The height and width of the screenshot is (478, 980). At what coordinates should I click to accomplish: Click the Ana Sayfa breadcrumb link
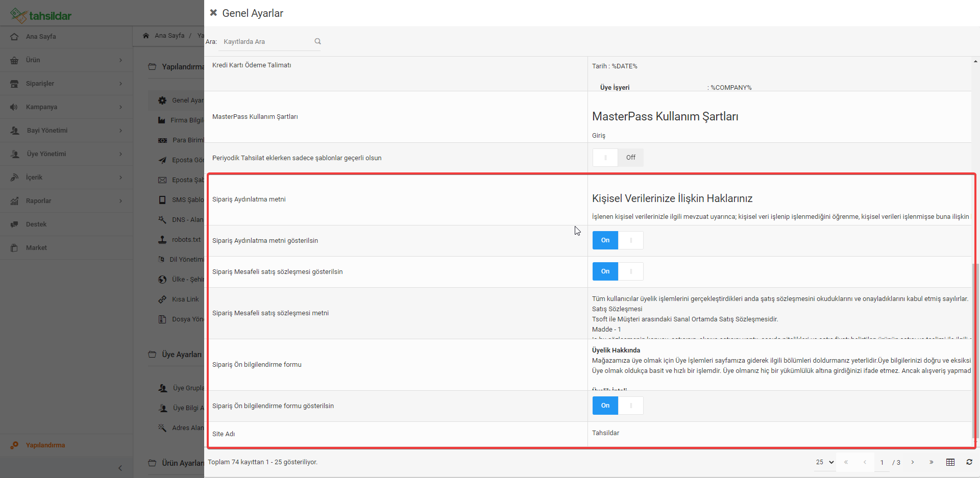(x=169, y=36)
